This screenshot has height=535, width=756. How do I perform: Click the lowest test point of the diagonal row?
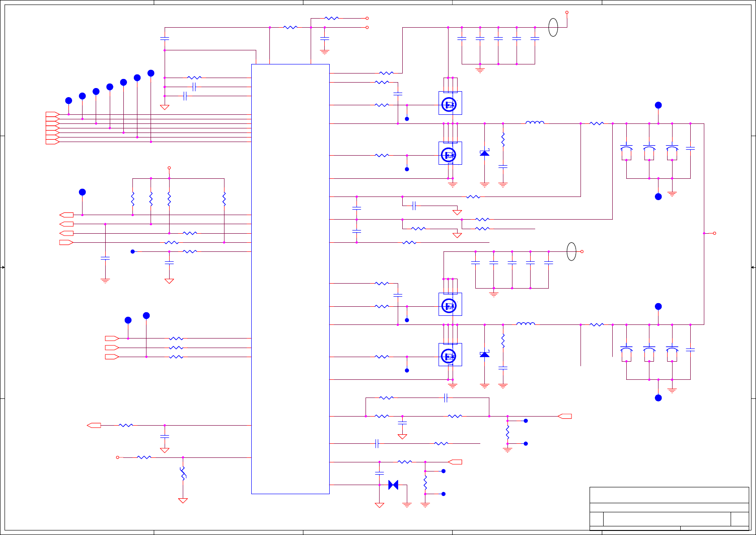click(68, 100)
